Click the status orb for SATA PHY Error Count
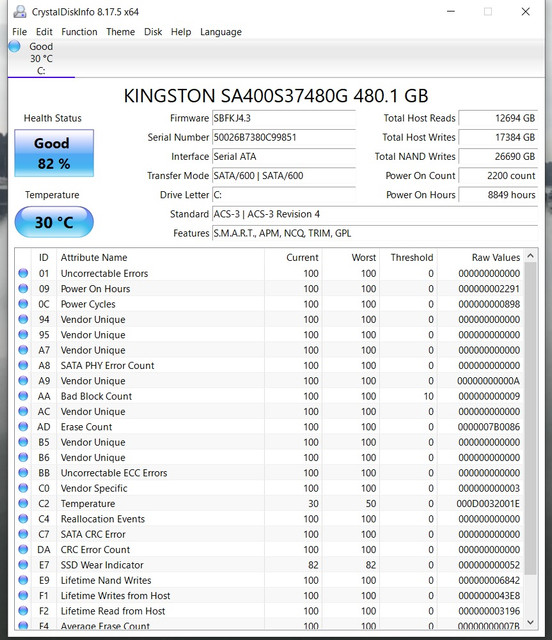 (23, 365)
